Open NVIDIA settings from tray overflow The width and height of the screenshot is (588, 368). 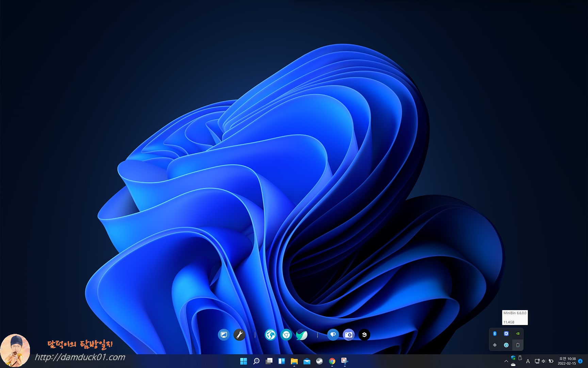(518, 334)
